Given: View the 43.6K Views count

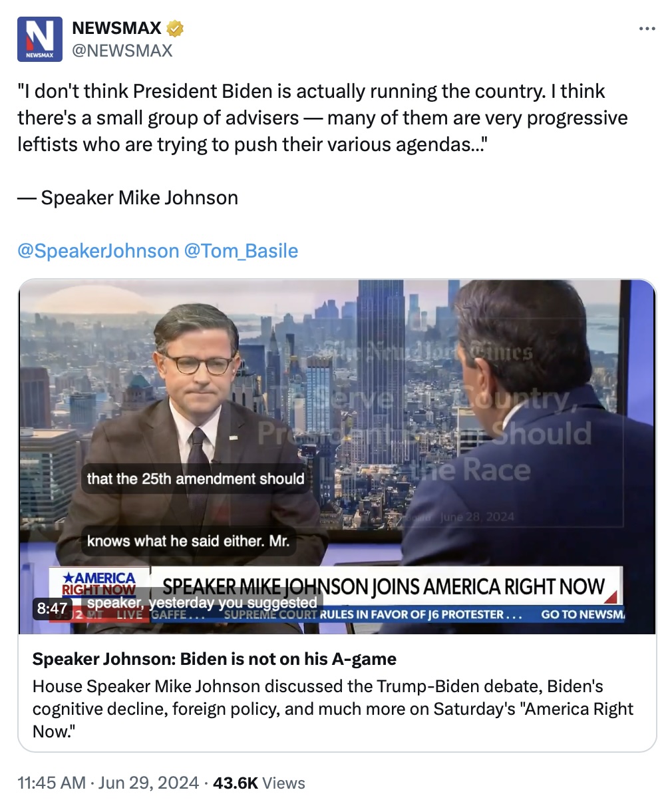Looking at the screenshot, I should tap(259, 783).
